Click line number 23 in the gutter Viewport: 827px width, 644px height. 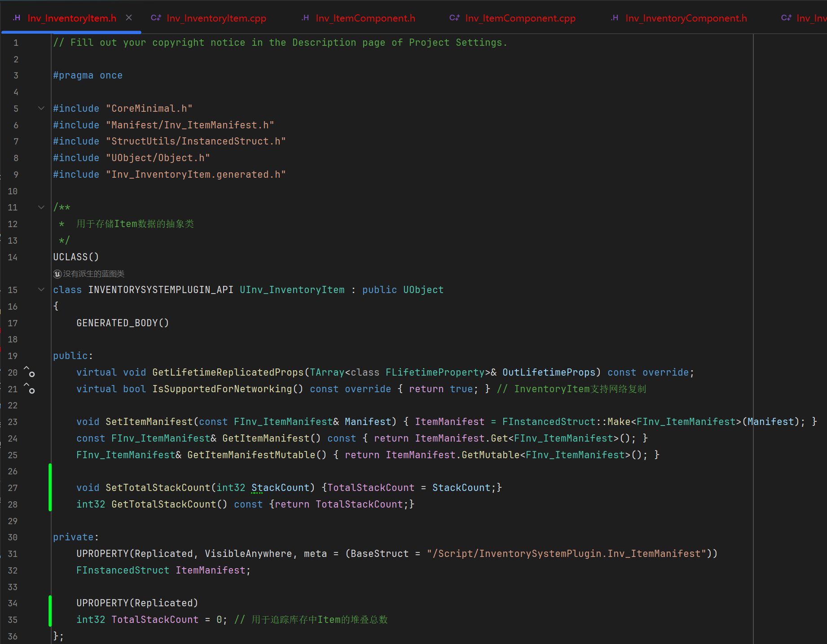[13, 422]
